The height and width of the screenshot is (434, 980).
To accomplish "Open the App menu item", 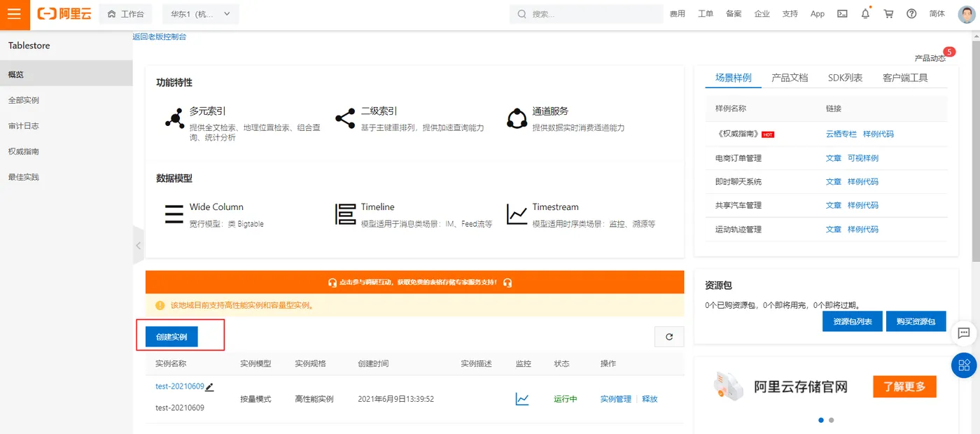I will (x=818, y=14).
